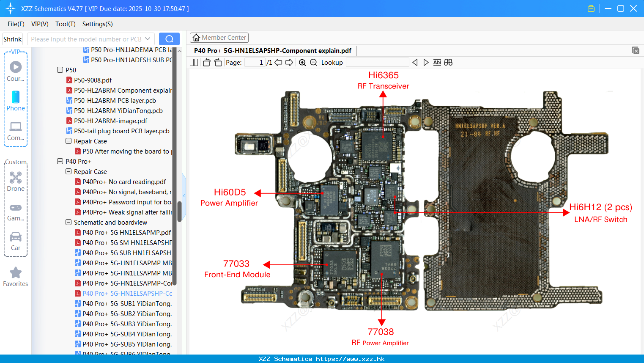Collapse the P40 Pro+ tree node
Viewport: 644px width, 363px height.
(x=60, y=161)
